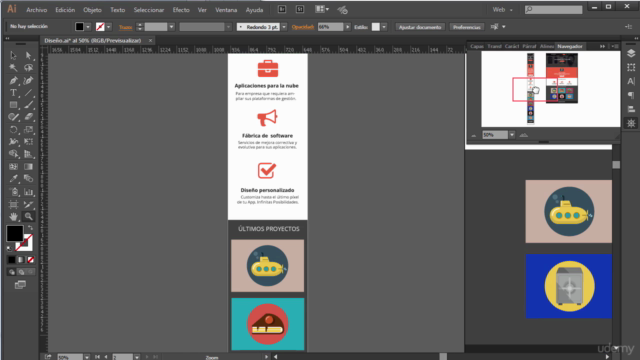
Task: Choose the Scale tool
Action: (x=28, y=130)
